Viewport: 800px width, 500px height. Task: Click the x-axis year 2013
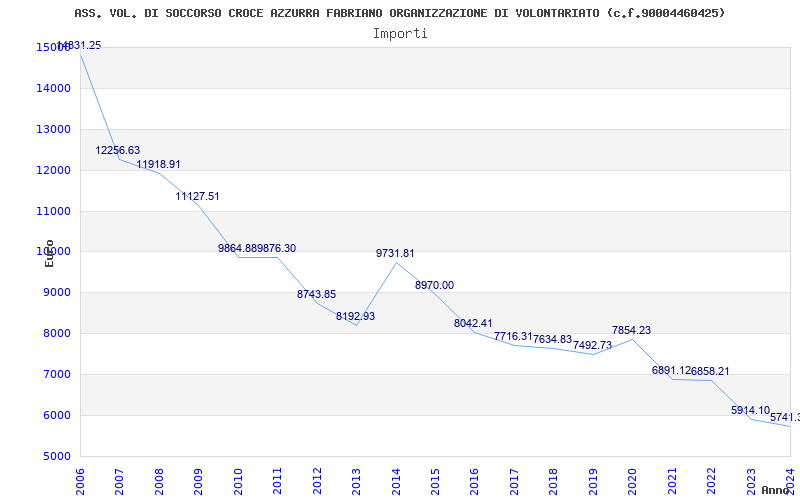point(356,481)
